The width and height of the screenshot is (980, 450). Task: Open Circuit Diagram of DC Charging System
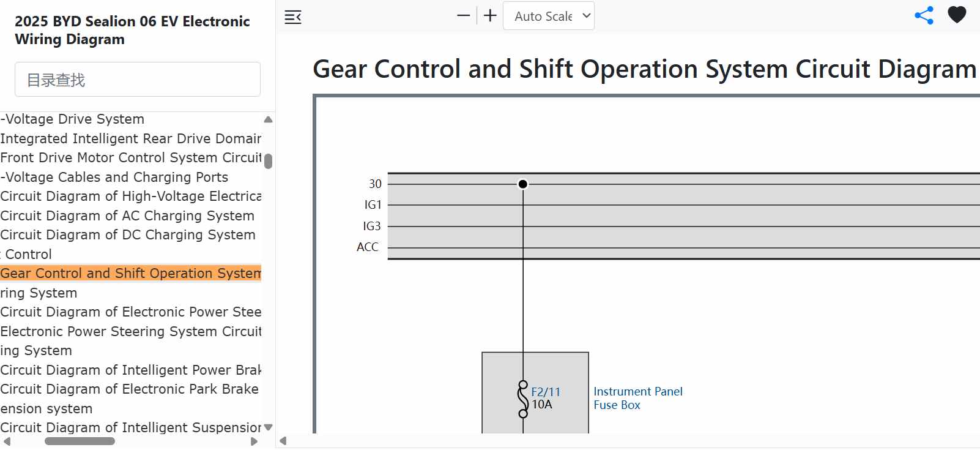[x=128, y=235]
